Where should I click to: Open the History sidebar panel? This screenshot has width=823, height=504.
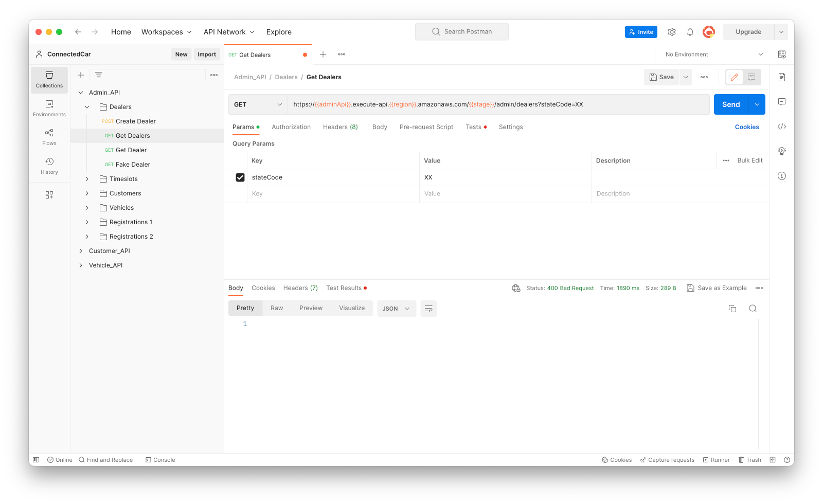(49, 166)
